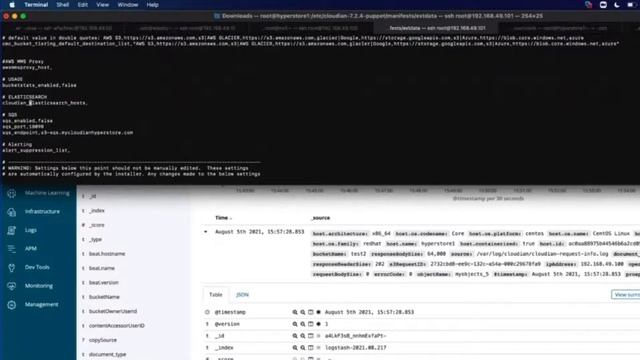Toggle column for _index in table
Viewport: 640px width, 360px height.
311,348
